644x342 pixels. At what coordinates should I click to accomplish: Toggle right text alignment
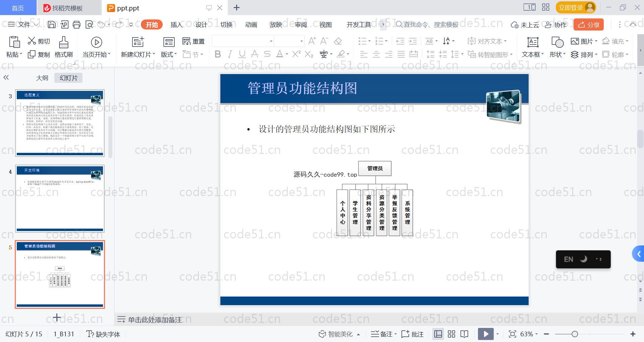[x=389, y=54]
